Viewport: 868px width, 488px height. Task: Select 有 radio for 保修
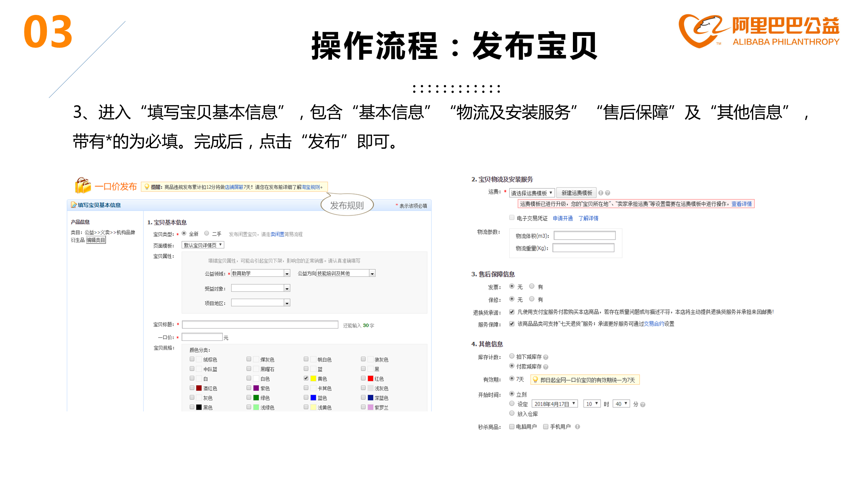(x=532, y=299)
